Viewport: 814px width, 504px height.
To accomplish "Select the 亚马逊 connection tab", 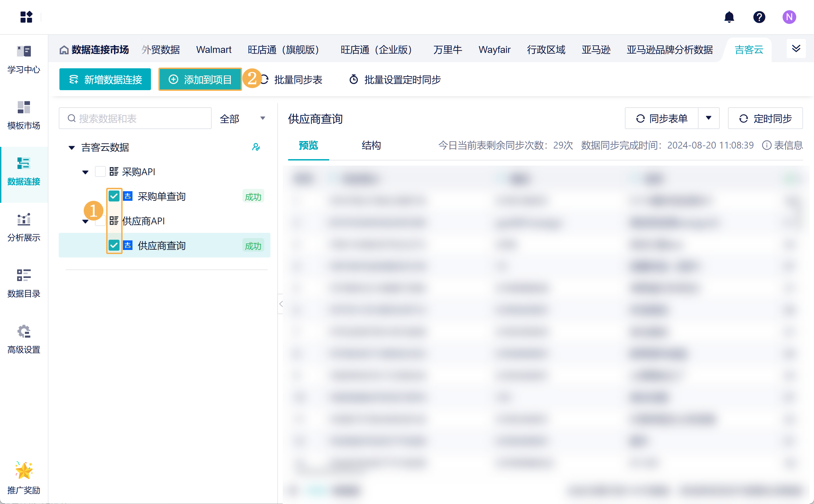I will [596, 50].
